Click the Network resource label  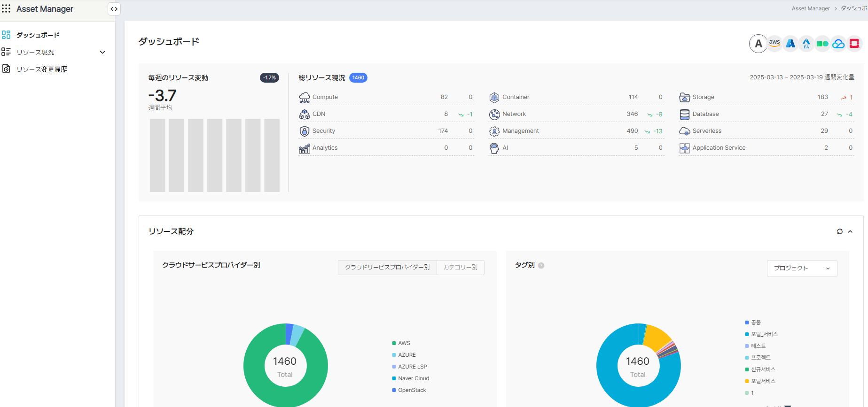click(514, 114)
